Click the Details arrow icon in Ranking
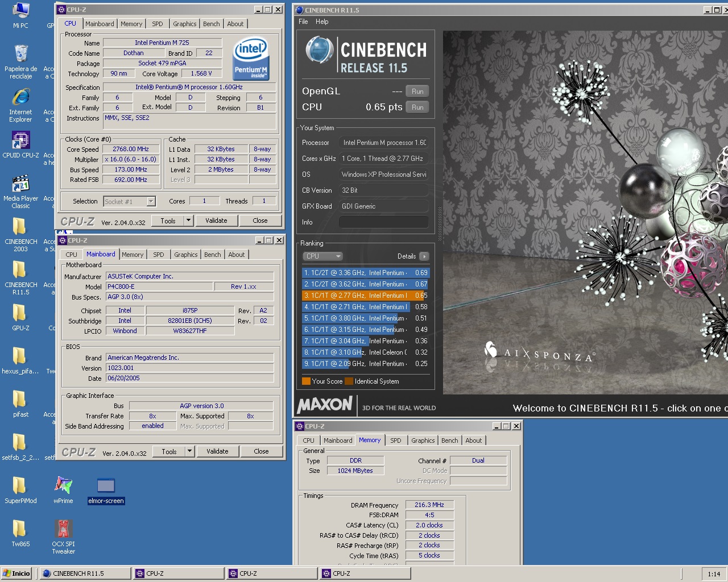This screenshot has width=728, height=582. (424, 256)
